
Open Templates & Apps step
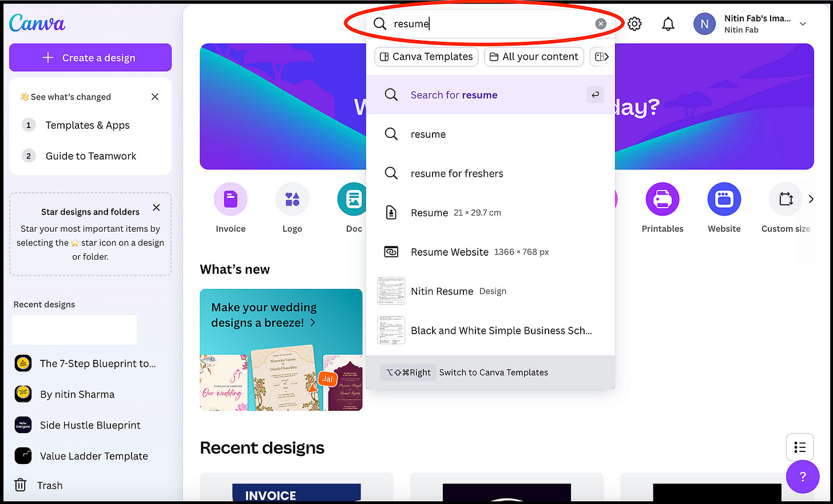tap(88, 125)
